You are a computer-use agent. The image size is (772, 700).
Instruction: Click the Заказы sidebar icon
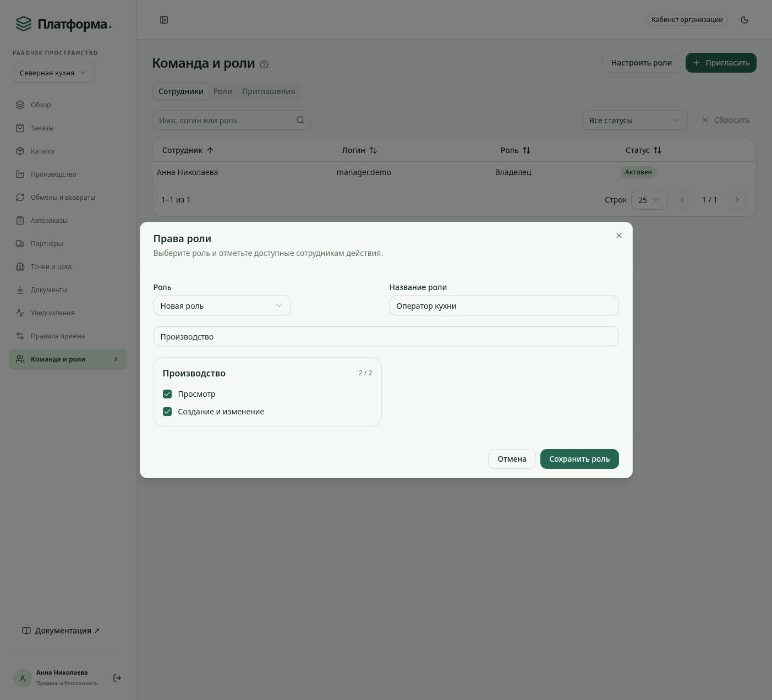click(x=20, y=128)
